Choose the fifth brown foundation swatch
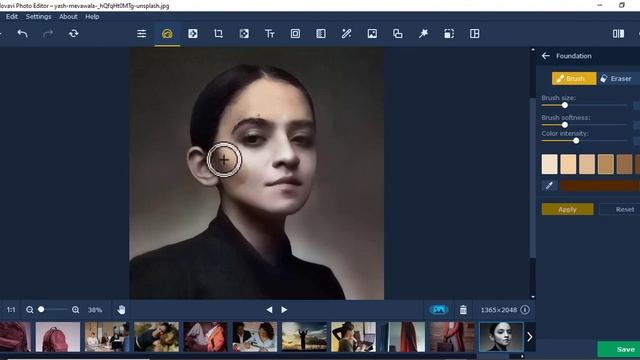 click(624, 164)
